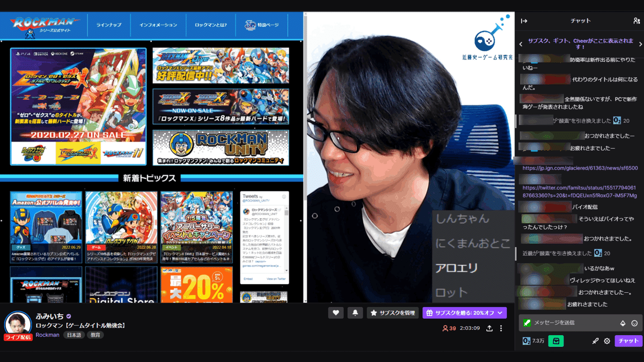Screen dimensions: 644x362
Task: Claim the green channel points chest
Action: pos(556,341)
